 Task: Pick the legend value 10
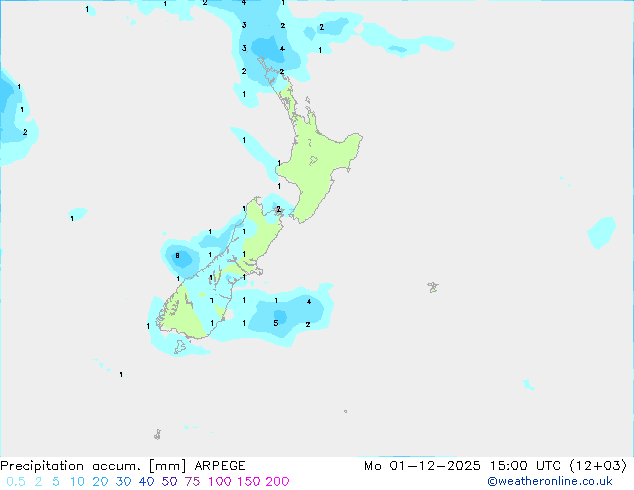click(77, 482)
